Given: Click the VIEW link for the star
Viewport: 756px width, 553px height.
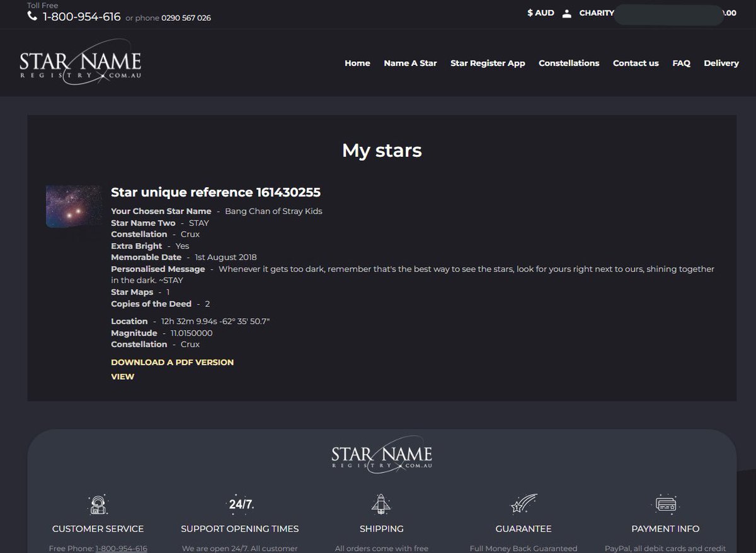Looking at the screenshot, I should (122, 377).
